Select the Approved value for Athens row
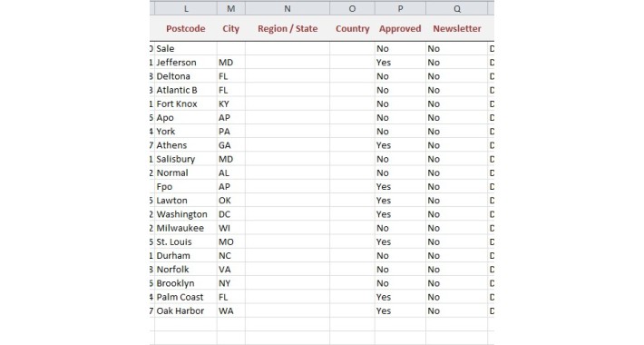Viewport: 644px width, 345px height. [400, 145]
